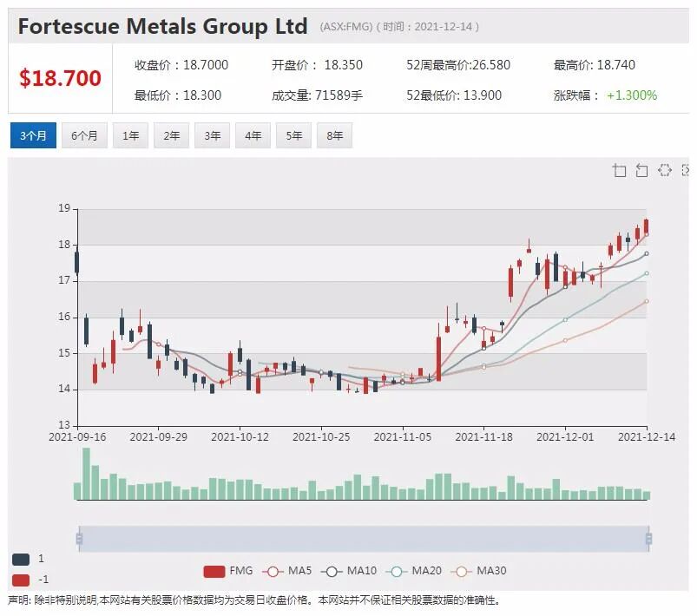This screenshot has width=697, height=616.
Task: Click the 2021-11-05 x-axis date label
Action: pyautogui.click(x=403, y=437)
